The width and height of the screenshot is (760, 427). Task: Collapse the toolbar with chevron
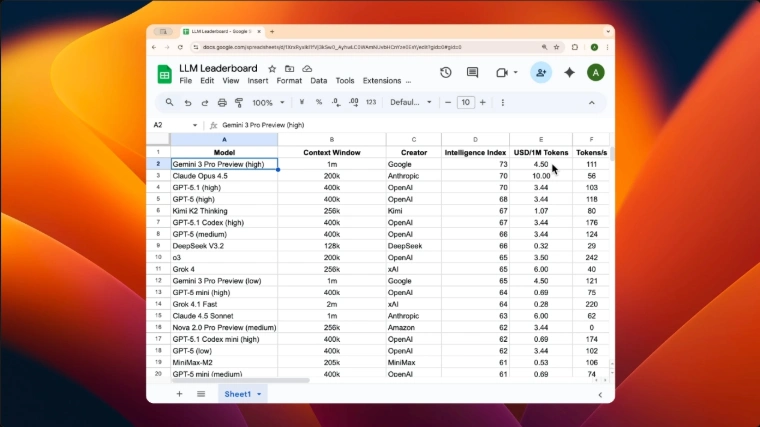click(x=592, y=102)
